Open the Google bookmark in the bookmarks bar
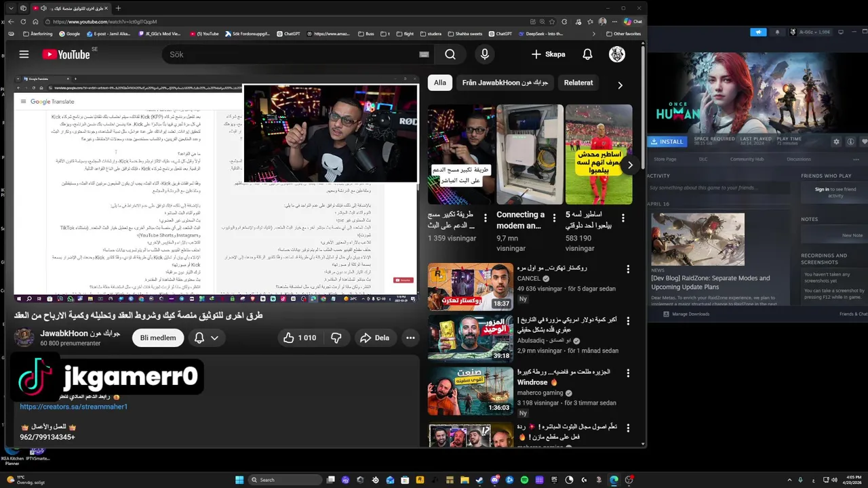868x488 pixels. coord(69,33)
